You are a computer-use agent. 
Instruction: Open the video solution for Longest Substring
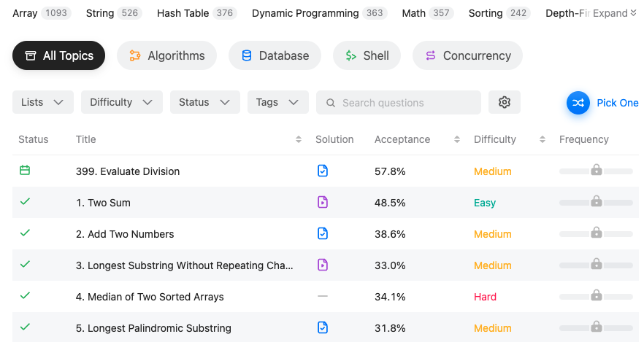pyautogui.click(x=323, y=265)
